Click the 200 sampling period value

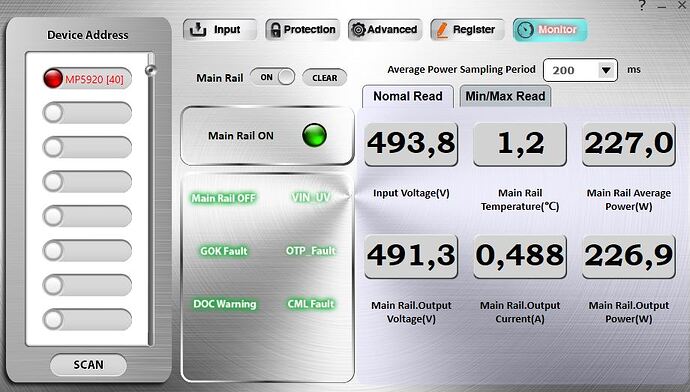(x=563, y=70)
